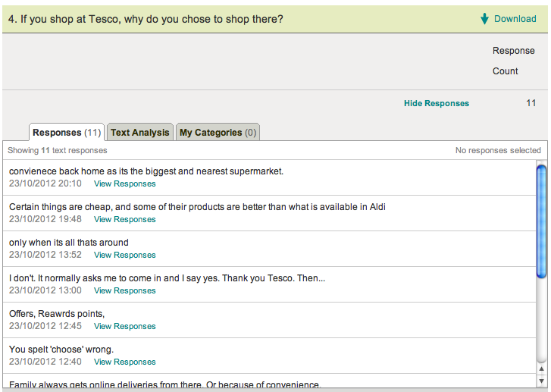View Responses for the 20:10 convenience answer
Image resolution: width=551 pixels, height=392 pixels.
coord(124,183)
